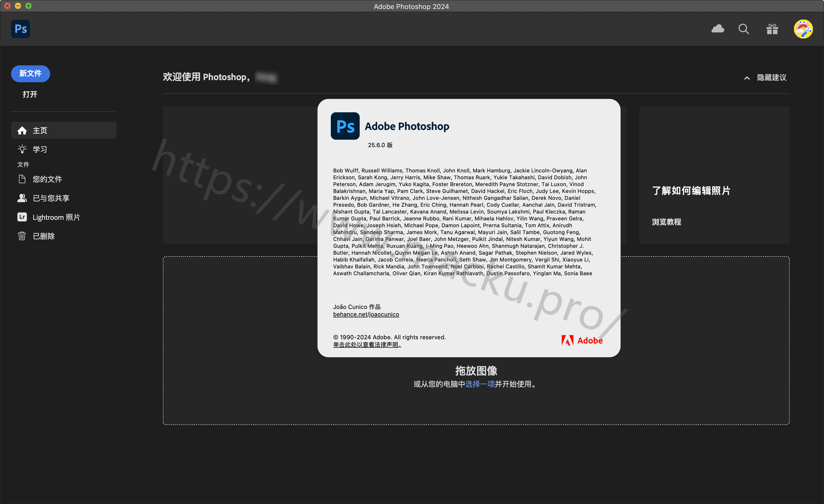Click the 欢迎使用 Photoshop welcome heading
Image resolution: width=824 pixels, height=504 pixels.
[206, 77]
